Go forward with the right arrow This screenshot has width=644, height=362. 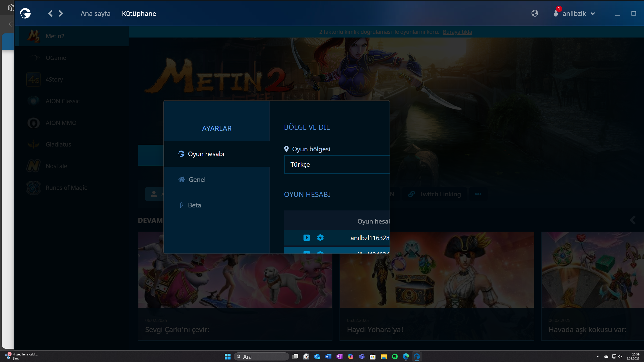61,13
